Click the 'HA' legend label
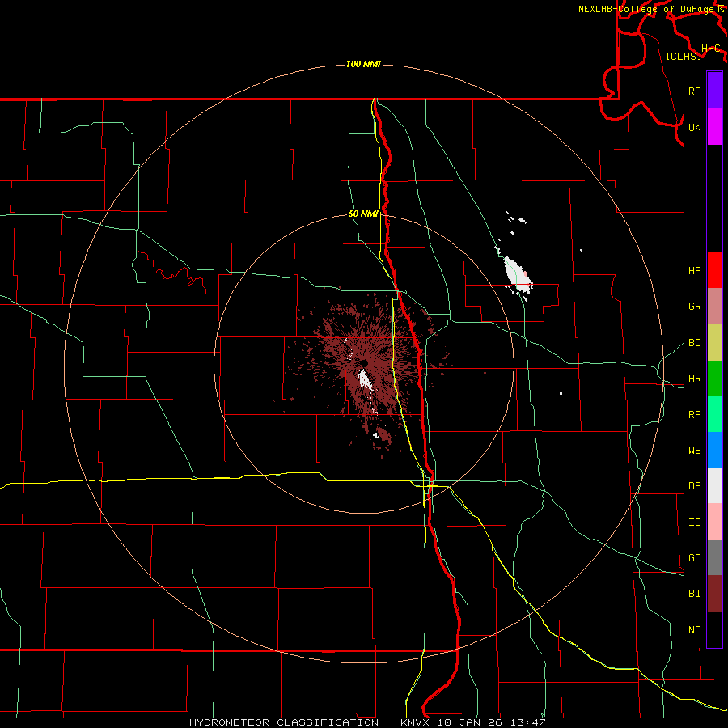 [x=694, y=271]
